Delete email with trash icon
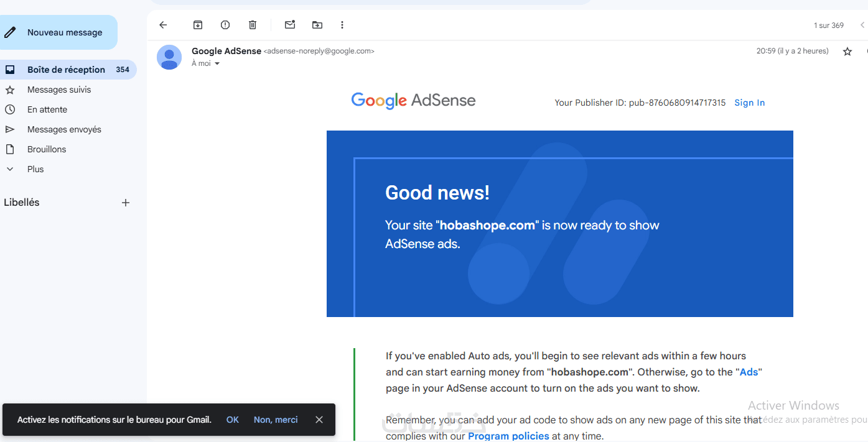The image size is (868, 442). (x=253, y=25)
